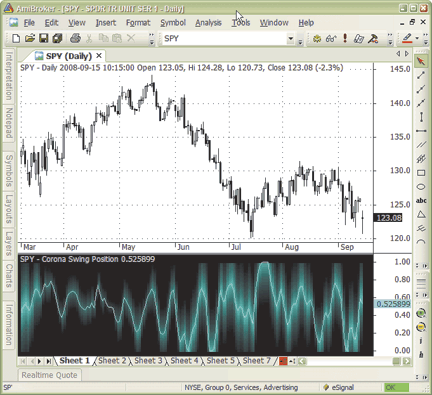Select the parallel lines channel tool
Image resolution: width=432 pixels, height=395 pixels.
pos(421,145)
